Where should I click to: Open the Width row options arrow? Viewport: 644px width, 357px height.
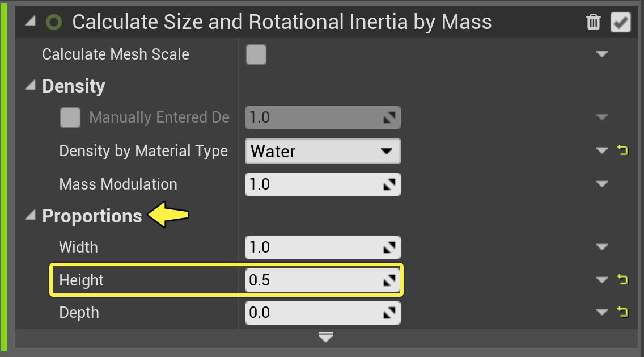(x=602, y=247)
